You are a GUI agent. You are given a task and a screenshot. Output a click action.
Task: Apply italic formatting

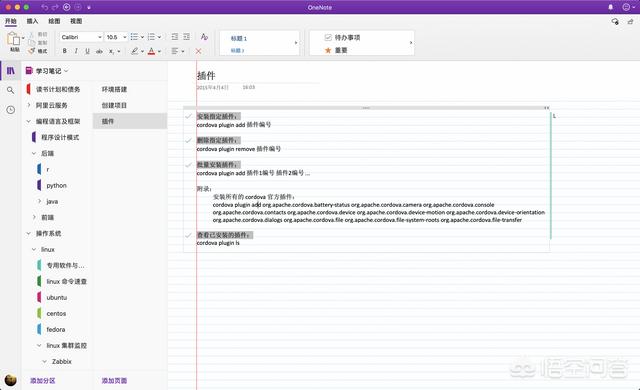(x=76, y=51)
